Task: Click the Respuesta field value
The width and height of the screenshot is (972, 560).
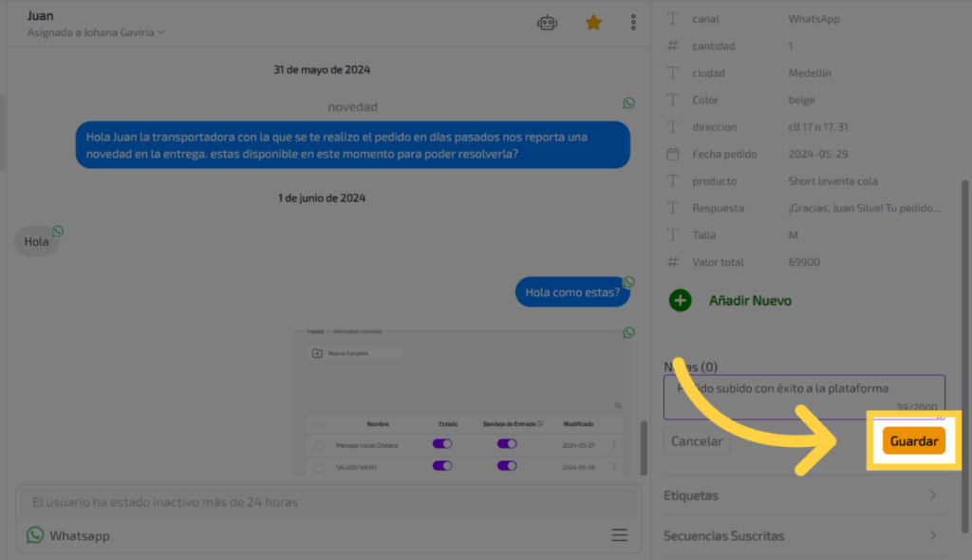Action: (x=864, y=208)
